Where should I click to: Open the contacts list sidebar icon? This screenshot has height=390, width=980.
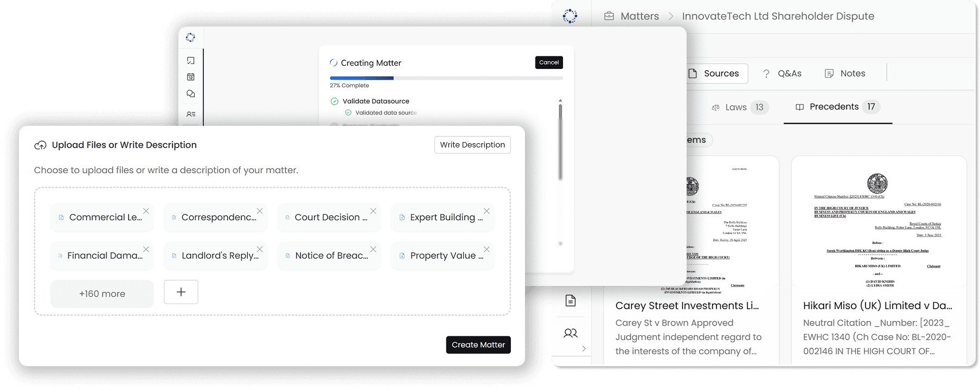pyautogui.click(x=191, y=114)
